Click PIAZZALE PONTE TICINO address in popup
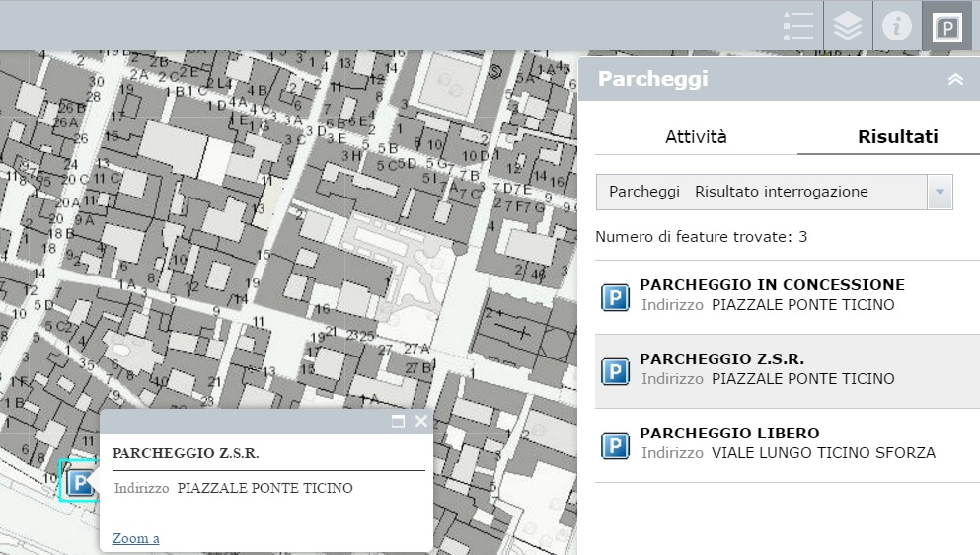 pyautogui.click(x=264, y=488)
